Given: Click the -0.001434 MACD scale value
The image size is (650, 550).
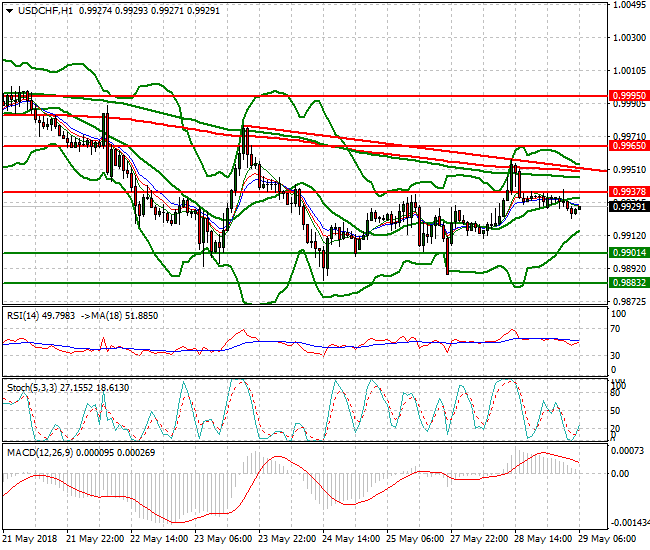Looking at the screenshot, I should click(x=630, y=523).
